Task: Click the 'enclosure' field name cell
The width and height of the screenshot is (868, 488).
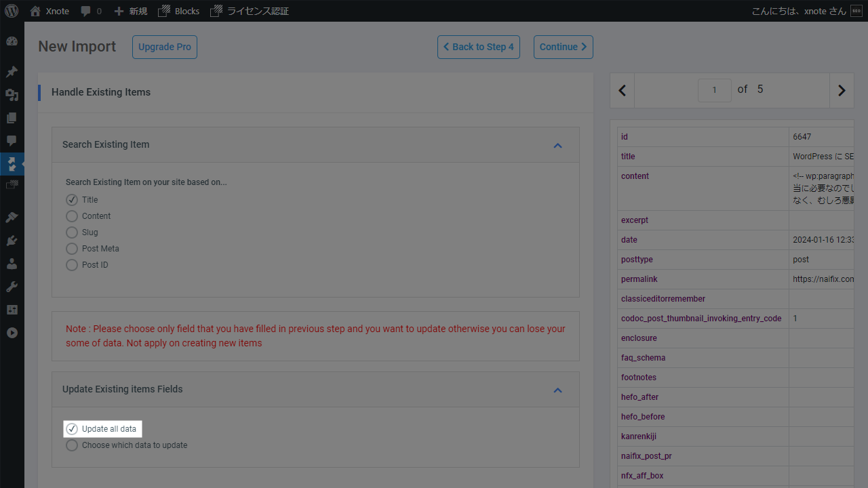Action: click(x=703, y=338)
